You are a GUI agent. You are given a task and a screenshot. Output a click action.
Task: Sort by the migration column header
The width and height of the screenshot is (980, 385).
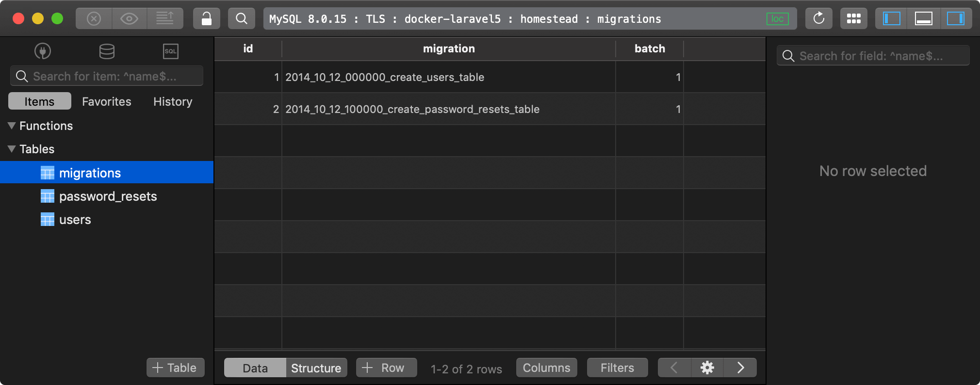pyautogui.click(x=449, y=48)
